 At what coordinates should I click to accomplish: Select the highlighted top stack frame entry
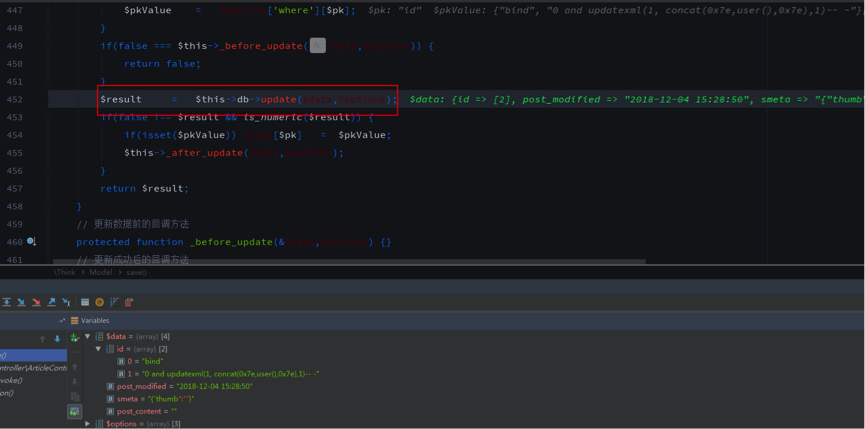click(x=32, y=355)
